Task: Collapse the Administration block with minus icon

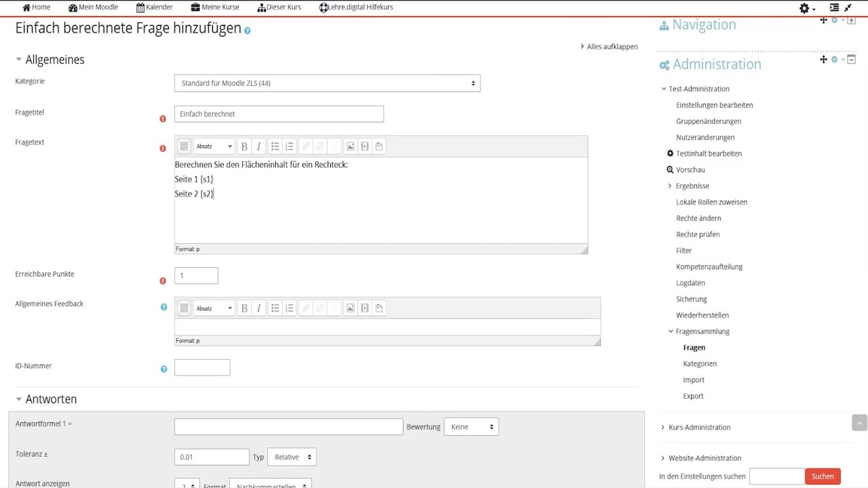Action: tap(852, 60)
